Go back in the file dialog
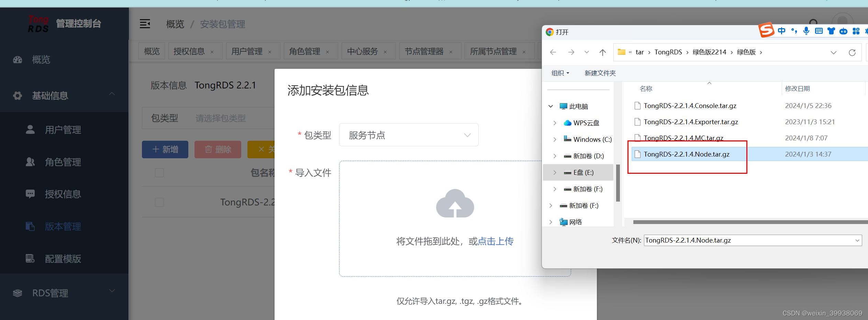This screenshot has height=320, width=868. pyautogui.click(x=553, y=52)
